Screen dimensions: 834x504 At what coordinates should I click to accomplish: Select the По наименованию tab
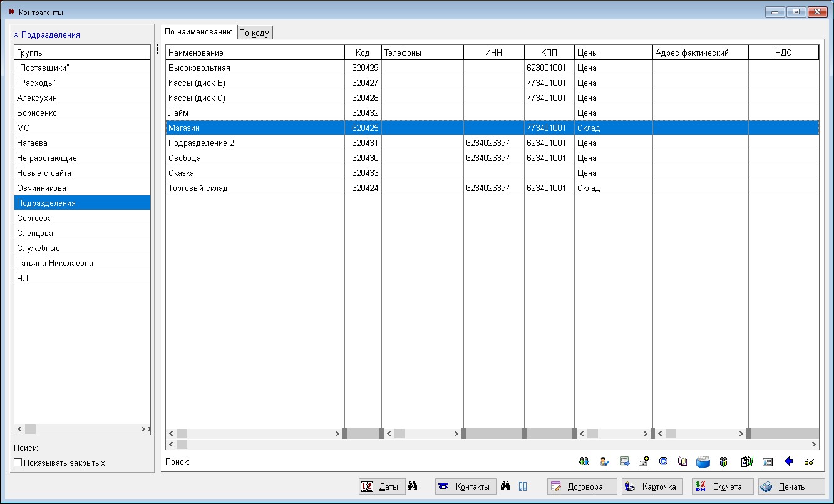199,31
